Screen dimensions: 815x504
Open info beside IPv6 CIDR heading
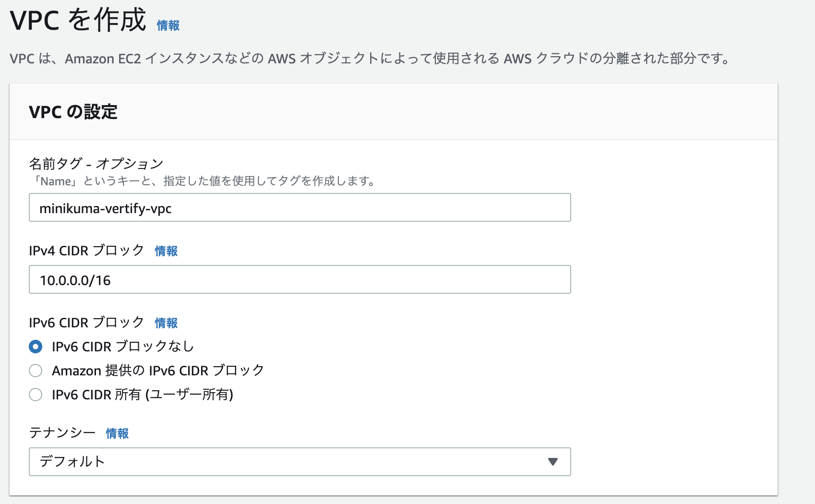166,323
